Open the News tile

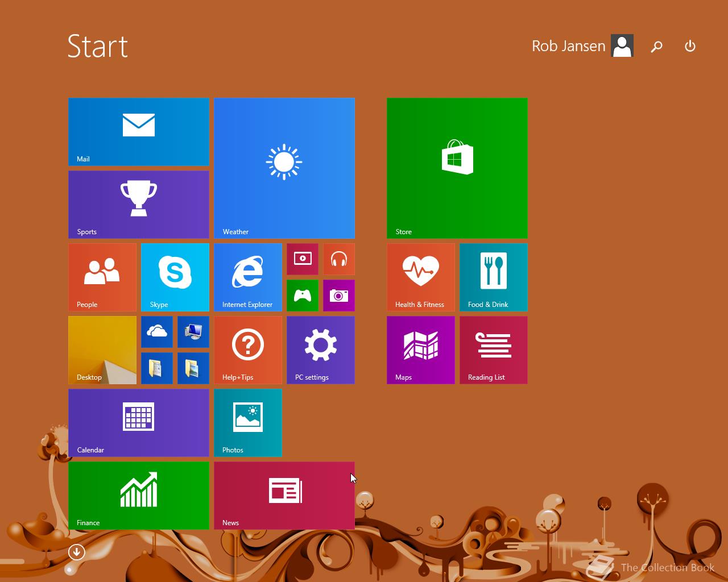[x=284, y=496]
